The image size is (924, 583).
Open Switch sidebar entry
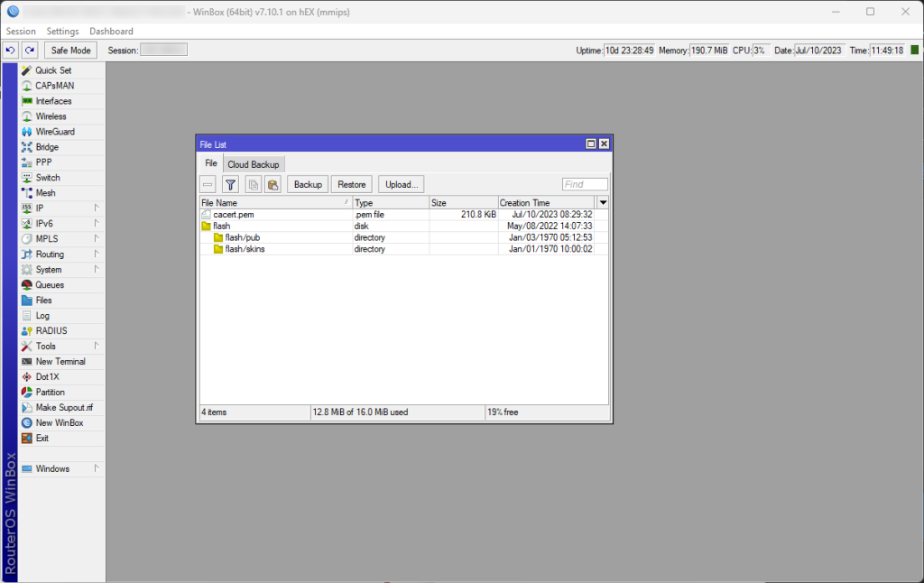62,178
